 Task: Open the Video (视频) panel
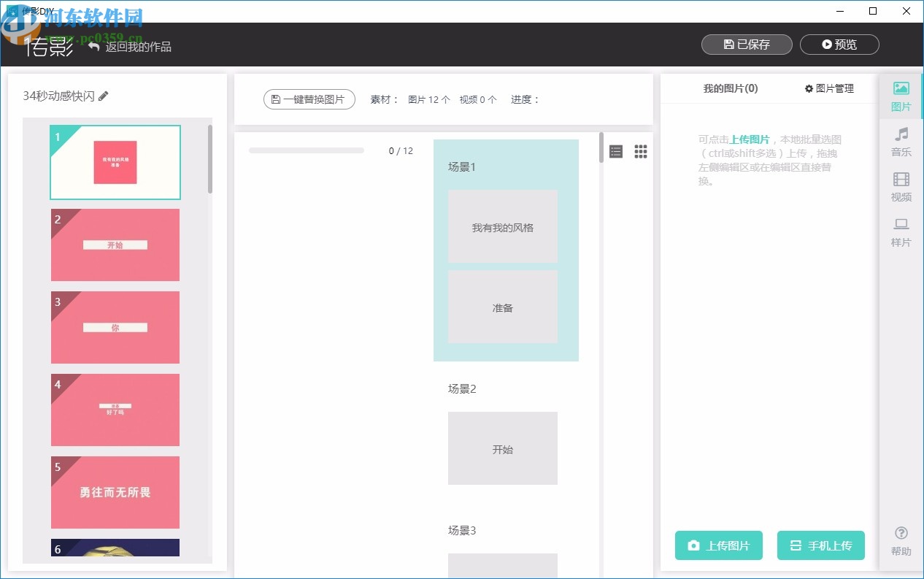point(901,187)
